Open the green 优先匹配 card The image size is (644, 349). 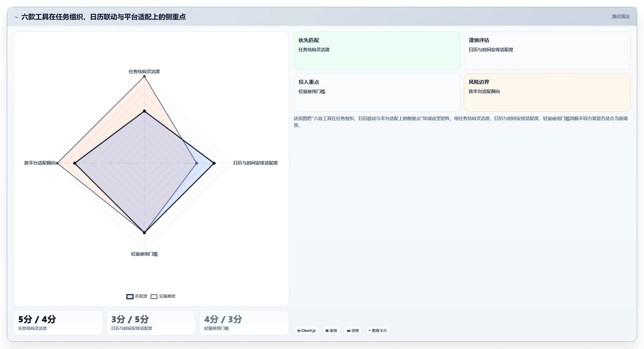tap(377, 51)
